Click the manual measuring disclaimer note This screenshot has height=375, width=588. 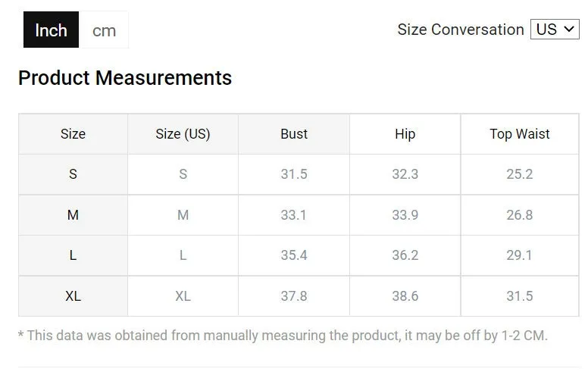click(x=283, y=336)
